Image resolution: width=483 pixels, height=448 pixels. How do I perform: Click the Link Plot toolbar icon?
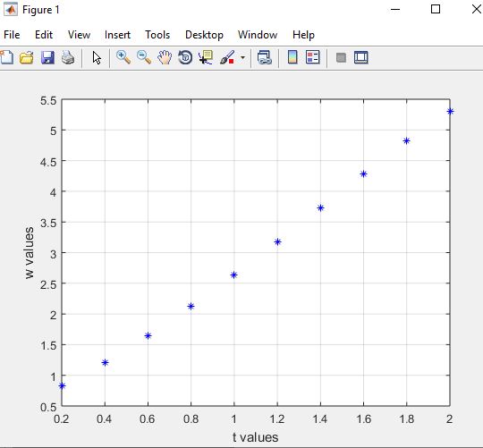click(265, 57)
